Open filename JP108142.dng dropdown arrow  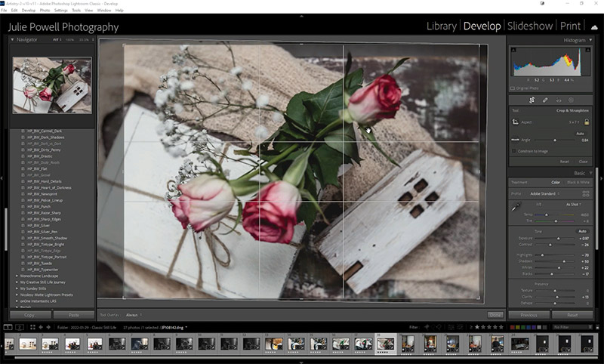186,328
